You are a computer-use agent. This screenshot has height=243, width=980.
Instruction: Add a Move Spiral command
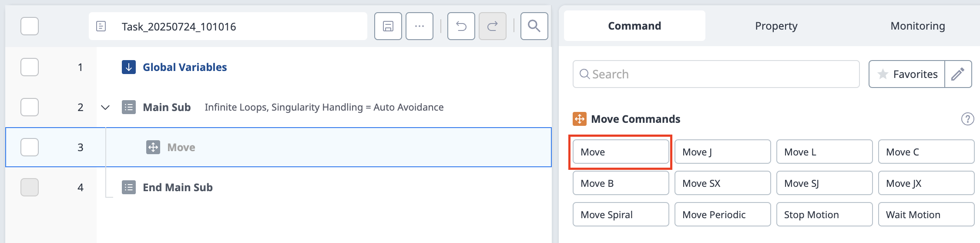[x=621, y=214]
